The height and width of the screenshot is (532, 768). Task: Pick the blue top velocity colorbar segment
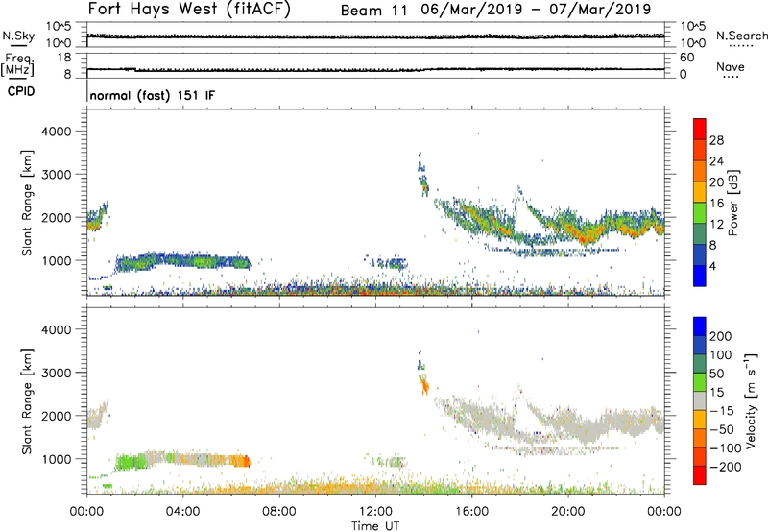(700, 326)
